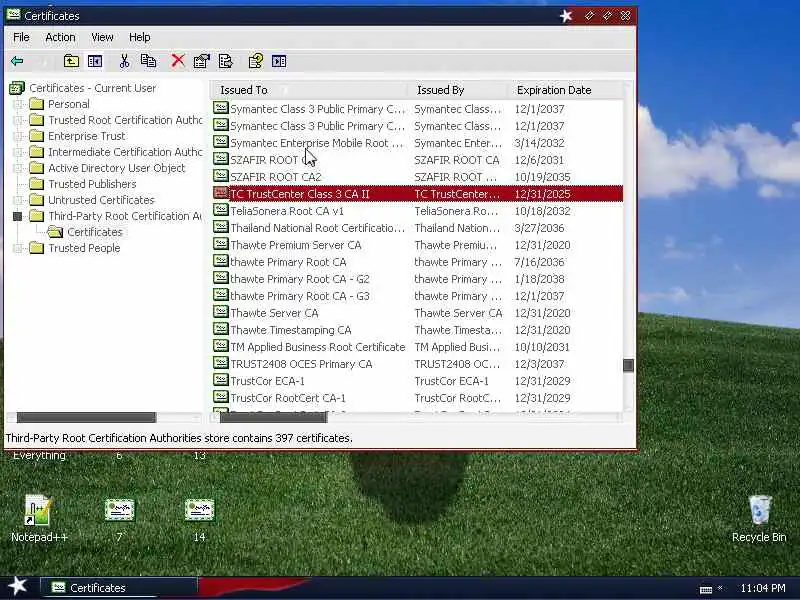Select Symantec Enterprise Mobile Root row

pyautogui.click(x=417, y=143)
